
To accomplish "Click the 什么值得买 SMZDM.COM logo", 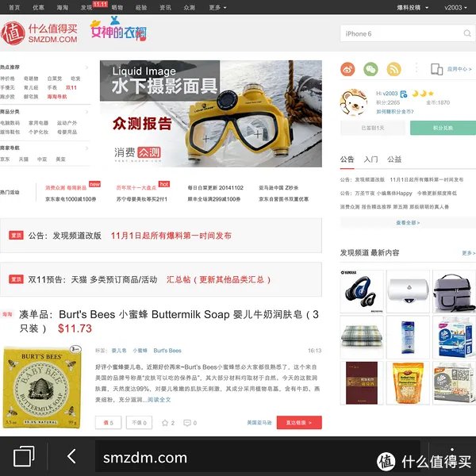I will point(40,33).
